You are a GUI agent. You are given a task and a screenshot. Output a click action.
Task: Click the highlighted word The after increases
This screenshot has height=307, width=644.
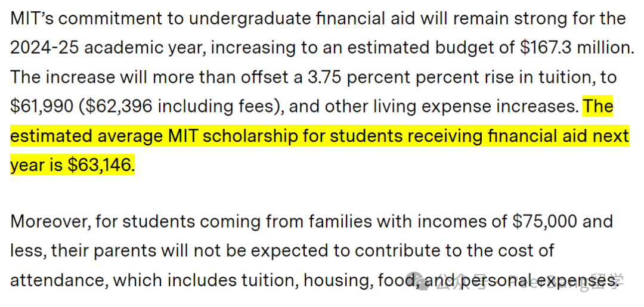(x=597, y=106)
